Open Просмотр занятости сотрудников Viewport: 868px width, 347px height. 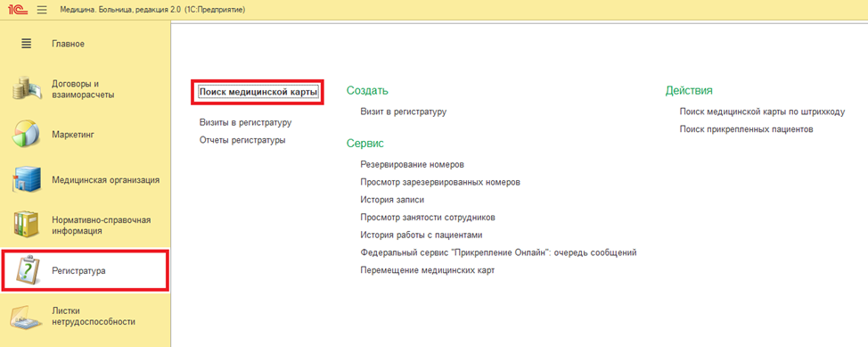click(428, 217)
